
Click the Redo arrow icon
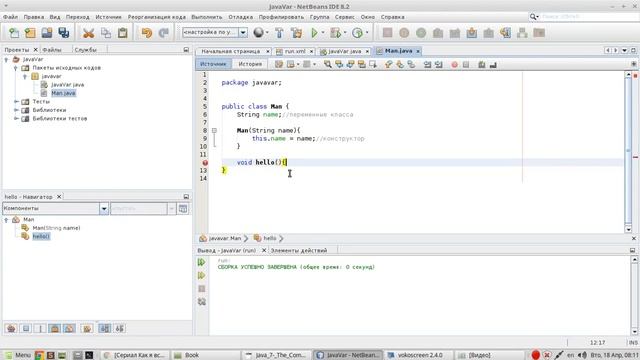pos(163,33)
